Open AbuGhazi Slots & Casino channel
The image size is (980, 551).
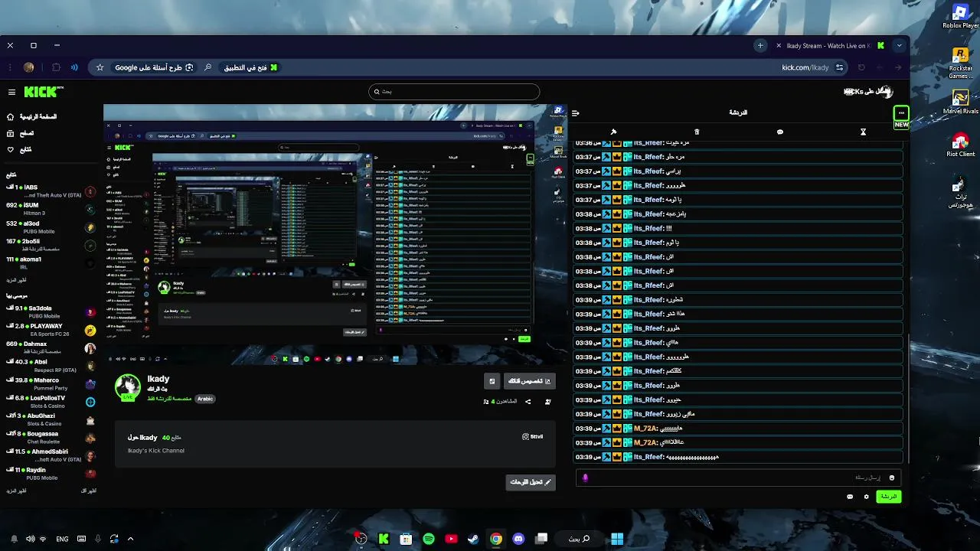(51, 419)
